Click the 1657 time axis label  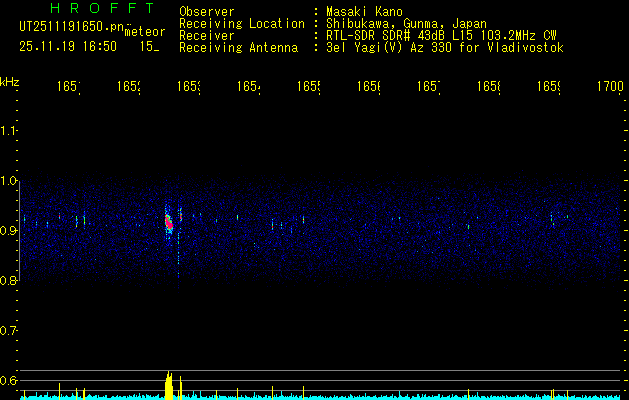pos(429,86)
